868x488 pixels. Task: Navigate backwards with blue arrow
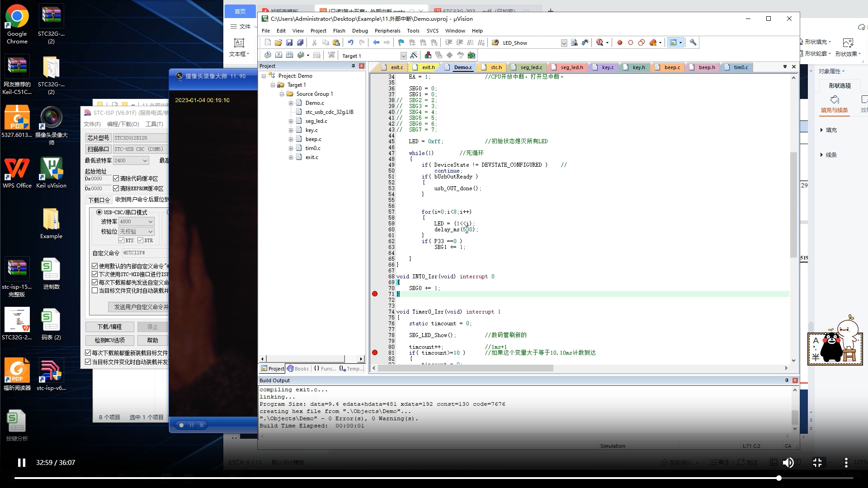point(376,42)
